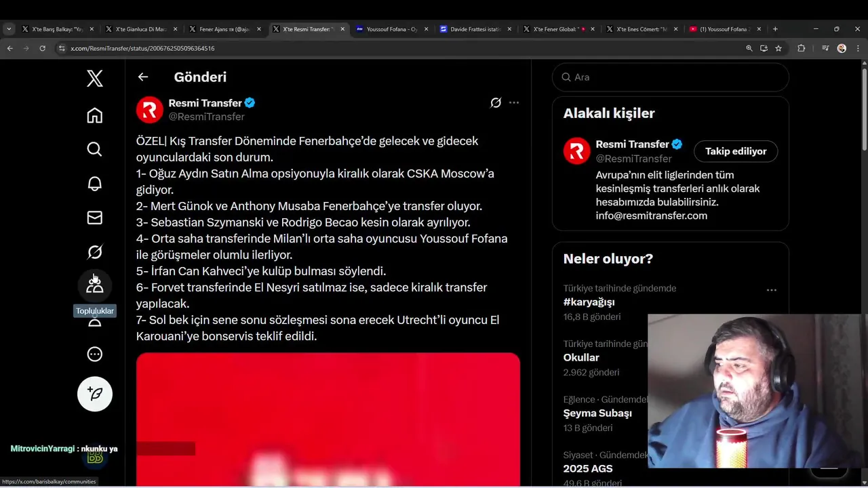Click the browser address bar URL
The width and height of the screenshot is (868, 488).
click(x=142, y=48)
